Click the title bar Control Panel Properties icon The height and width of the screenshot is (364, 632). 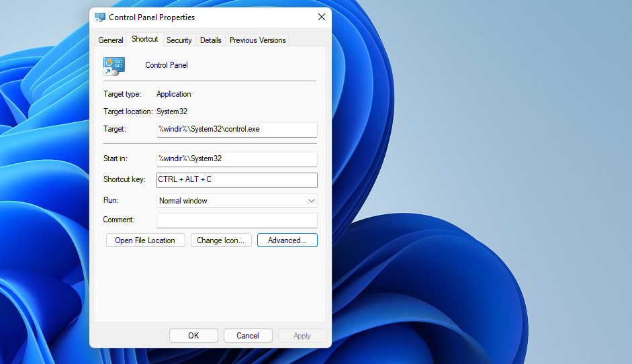[x=99, y=17]
